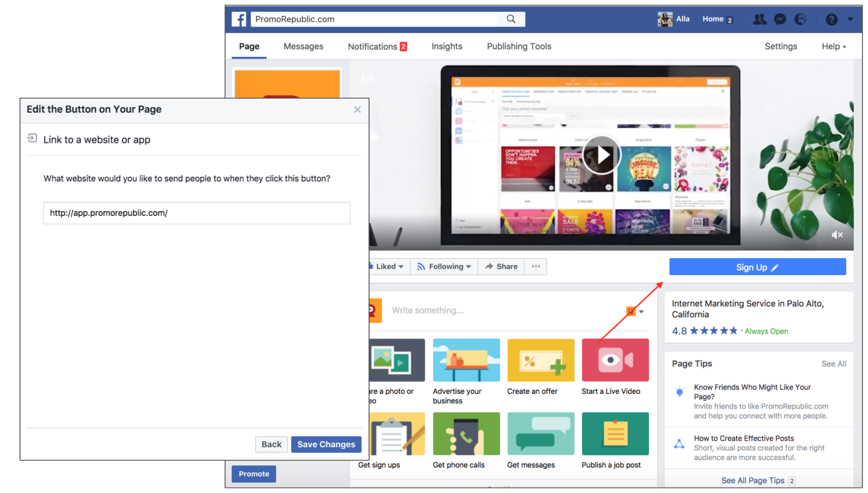Click the Get messages tile
Image resolution: width=868 pixels, height=493 pixels.
[541, 441]
